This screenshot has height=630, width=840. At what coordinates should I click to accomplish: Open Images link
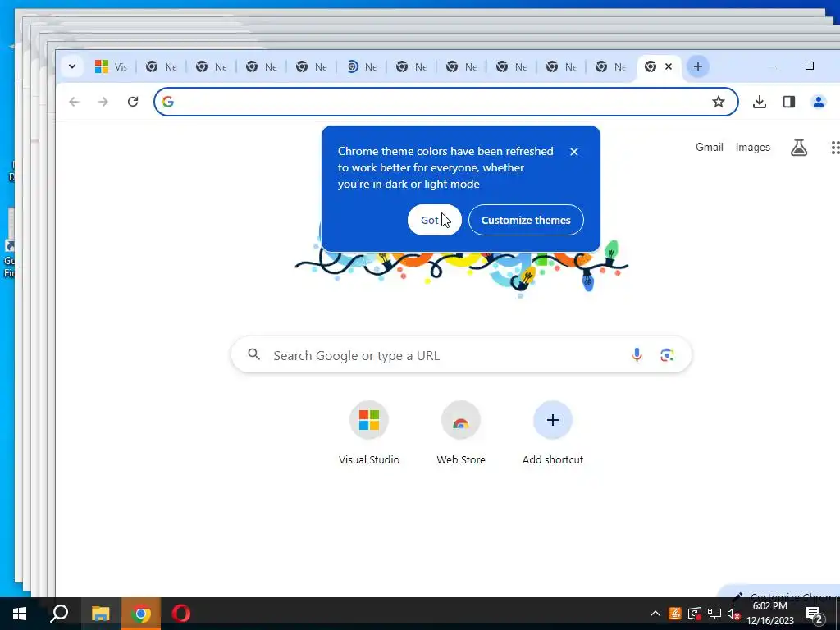point(753,148)
